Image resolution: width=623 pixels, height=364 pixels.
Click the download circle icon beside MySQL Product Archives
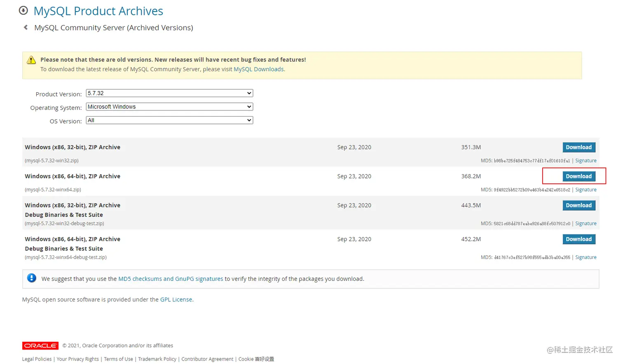pyautogui.click(x=23, y=10)
